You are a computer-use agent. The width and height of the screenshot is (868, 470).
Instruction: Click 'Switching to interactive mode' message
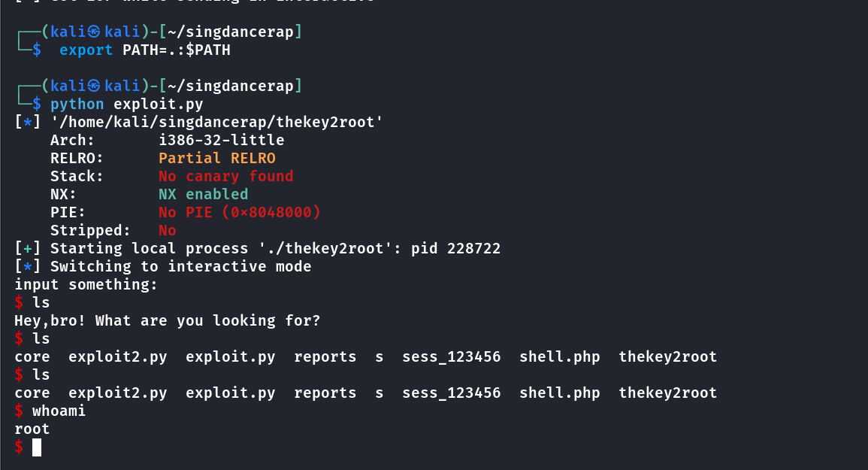click(x=180, y=267)
